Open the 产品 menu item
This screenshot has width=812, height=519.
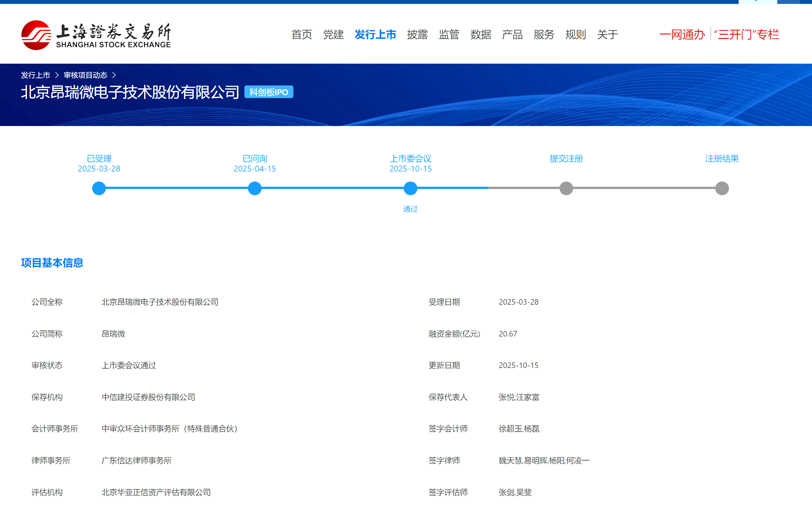pos(512,34)
